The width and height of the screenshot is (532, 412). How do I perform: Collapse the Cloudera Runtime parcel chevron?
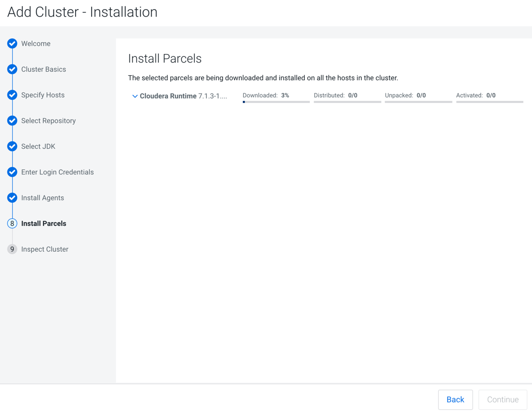point(135,96)
